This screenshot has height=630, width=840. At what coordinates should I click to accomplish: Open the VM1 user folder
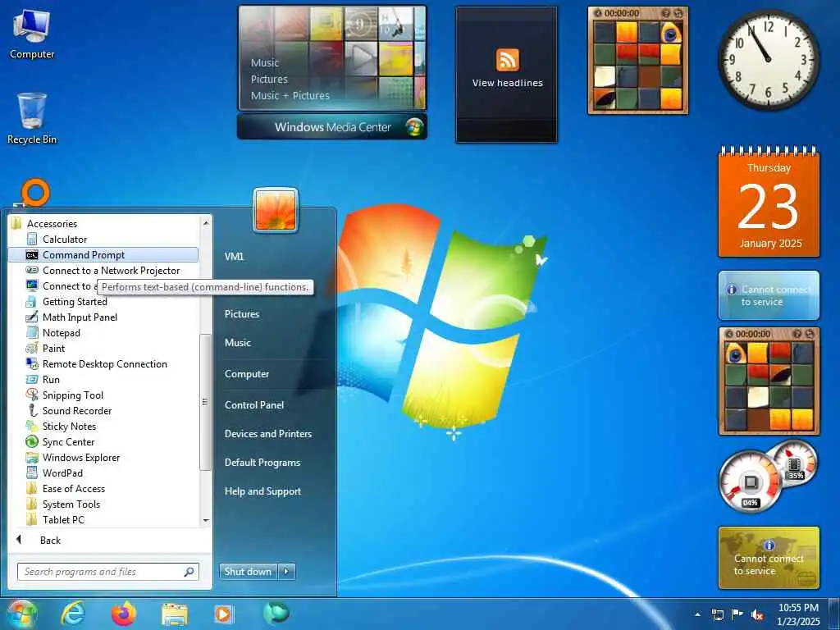[234, 257]
